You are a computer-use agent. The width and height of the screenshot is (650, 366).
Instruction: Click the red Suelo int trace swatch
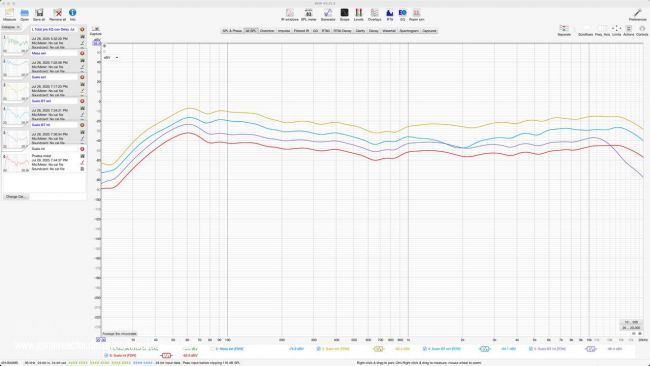[x=166, y=356]
